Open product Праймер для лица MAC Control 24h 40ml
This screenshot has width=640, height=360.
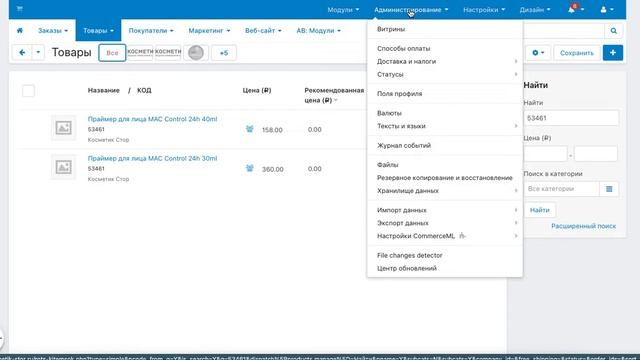(x=152, y=119)
